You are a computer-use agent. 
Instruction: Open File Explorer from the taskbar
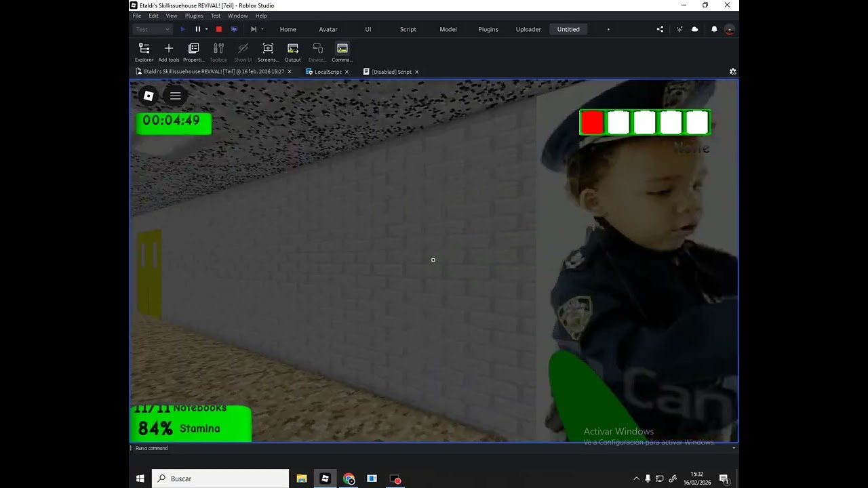[x=302, y=479]
